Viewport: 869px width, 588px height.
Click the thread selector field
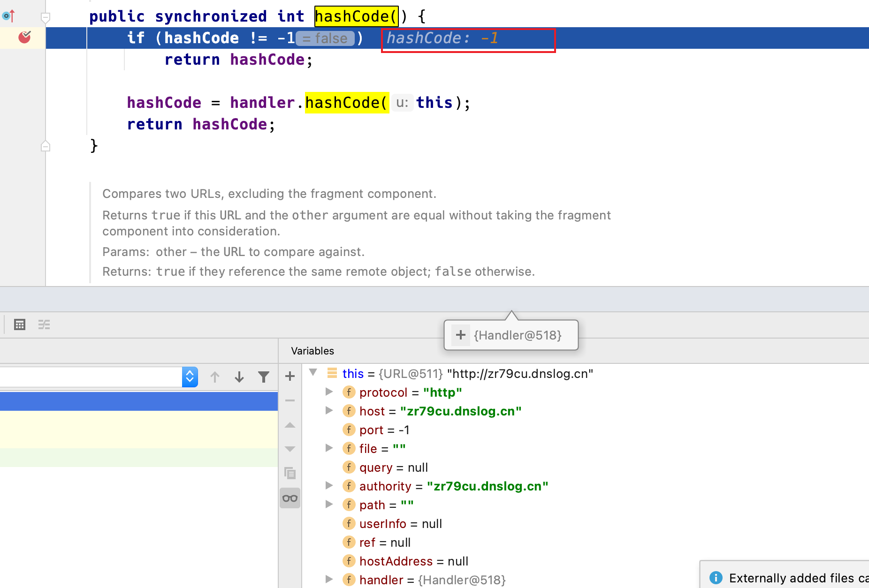click(91, 377)
